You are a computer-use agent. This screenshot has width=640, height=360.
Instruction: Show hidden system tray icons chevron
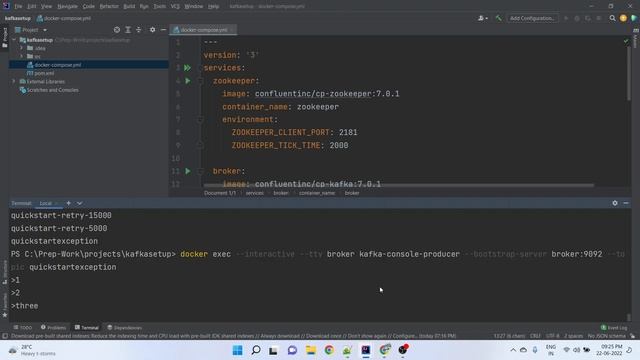[513, 350]
